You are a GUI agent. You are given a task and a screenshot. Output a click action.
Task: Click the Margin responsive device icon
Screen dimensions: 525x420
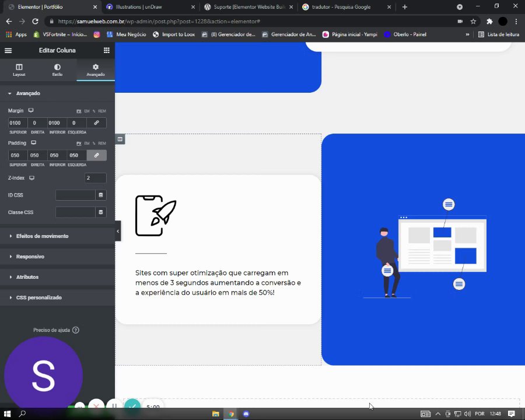tap(31, 110)
